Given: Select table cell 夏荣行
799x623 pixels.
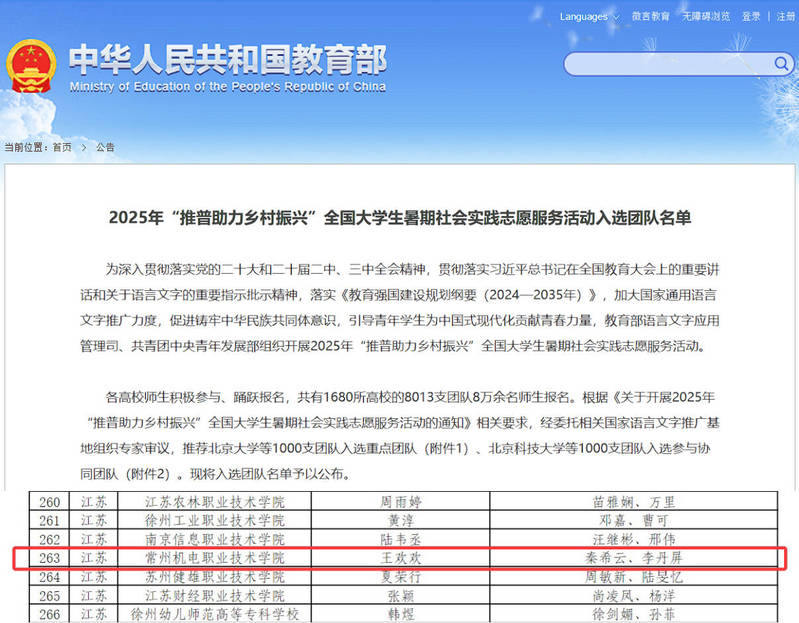Looking at the screenshot, I should click(x=401, y=577).
